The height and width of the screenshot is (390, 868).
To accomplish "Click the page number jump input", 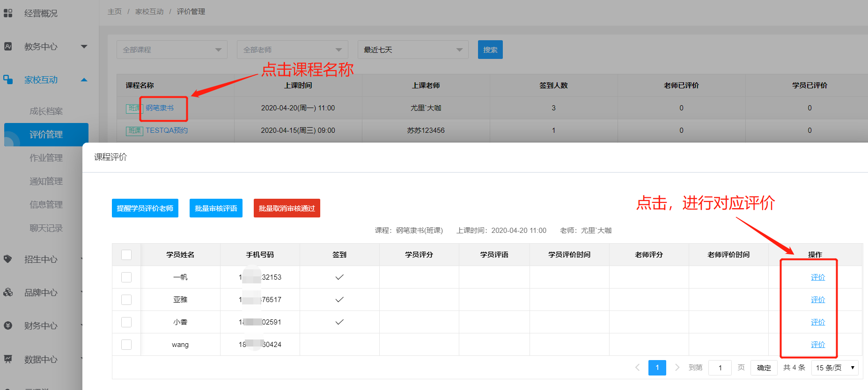I will [x=720, y=368].
